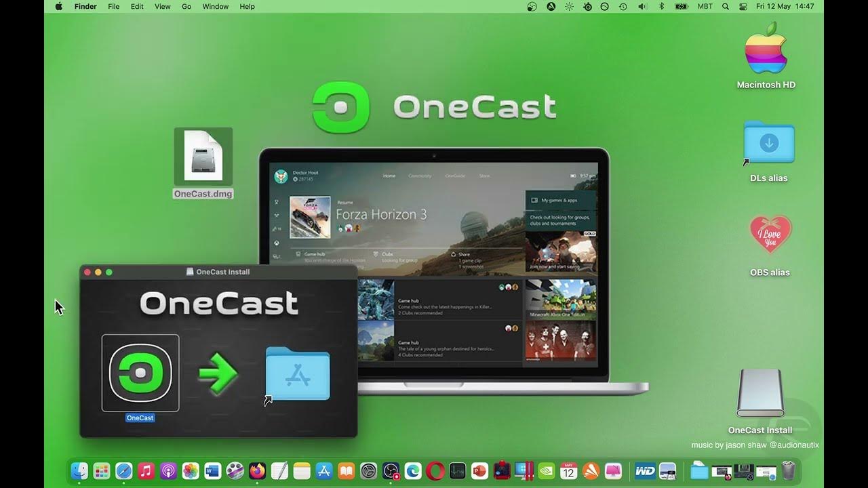Launch Microsoft Edge from the dock

click(413, 470)
